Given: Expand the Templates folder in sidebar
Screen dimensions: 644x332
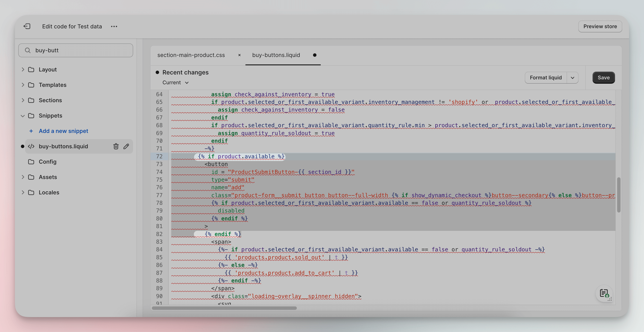Looking at the screenshot, I should (x=22, y=85).
